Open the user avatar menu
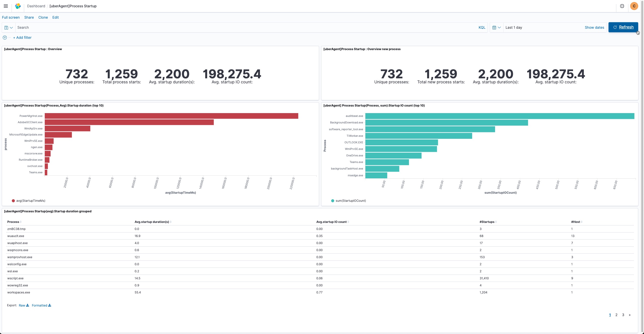 pyautogui.click(x=634, y=6)
